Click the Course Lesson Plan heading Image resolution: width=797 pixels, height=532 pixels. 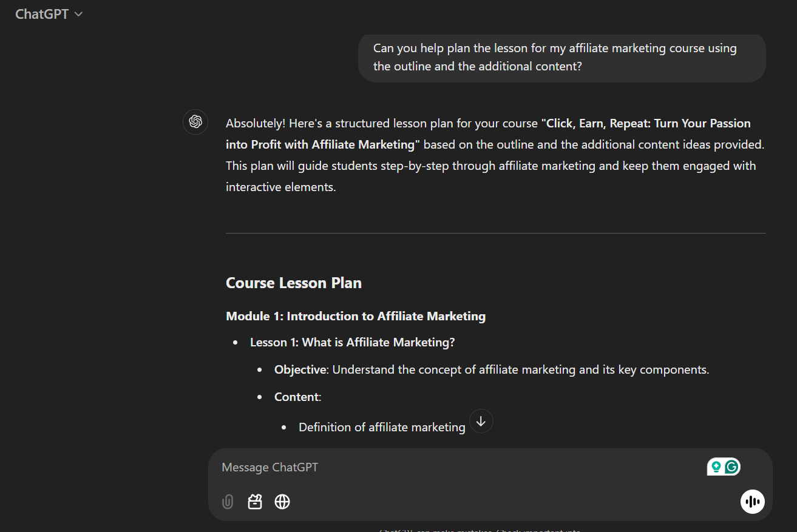point(294,283)
